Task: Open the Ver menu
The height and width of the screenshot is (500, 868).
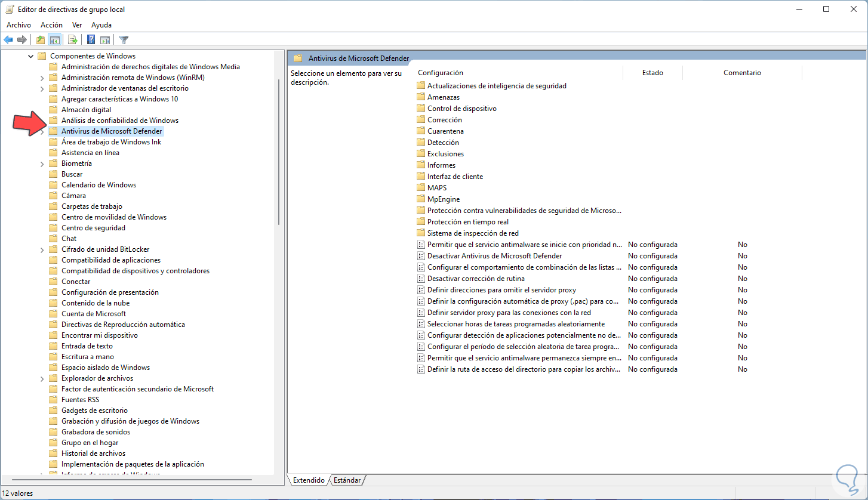Action: [77, 25]
